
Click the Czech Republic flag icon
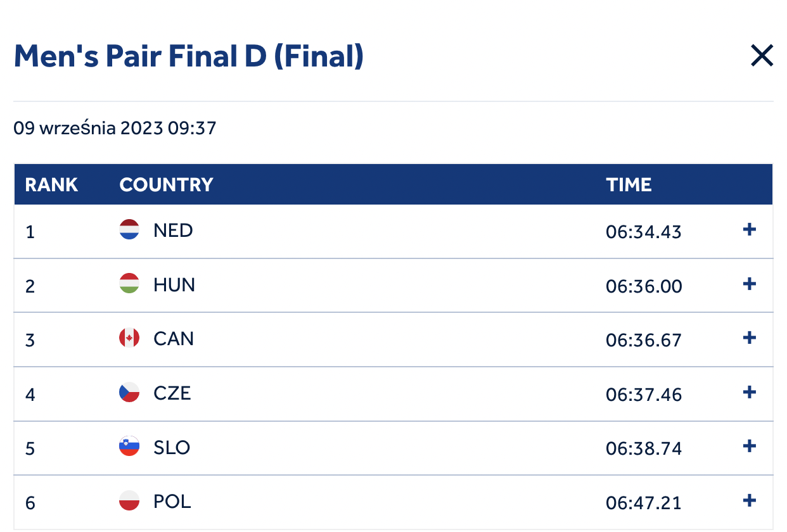129,393
